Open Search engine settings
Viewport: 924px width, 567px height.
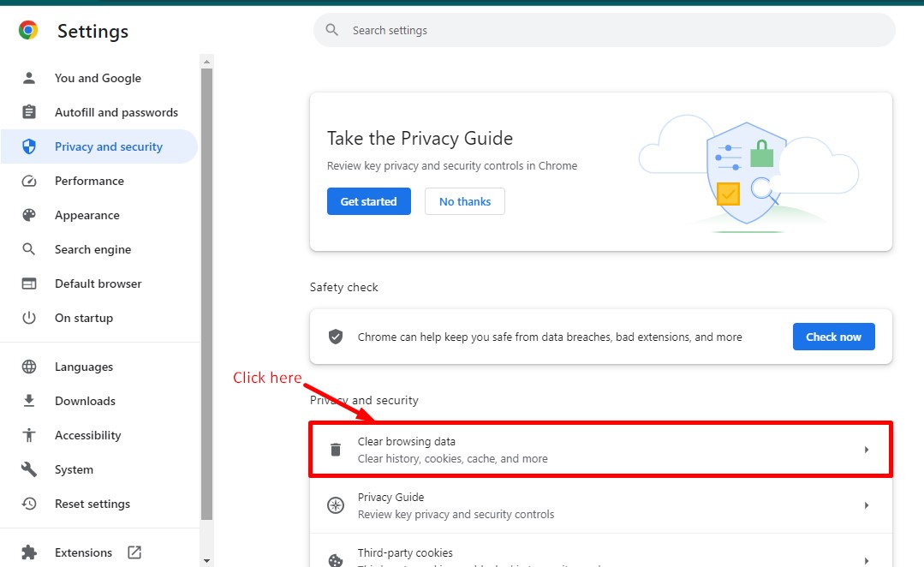pos(99,249)
